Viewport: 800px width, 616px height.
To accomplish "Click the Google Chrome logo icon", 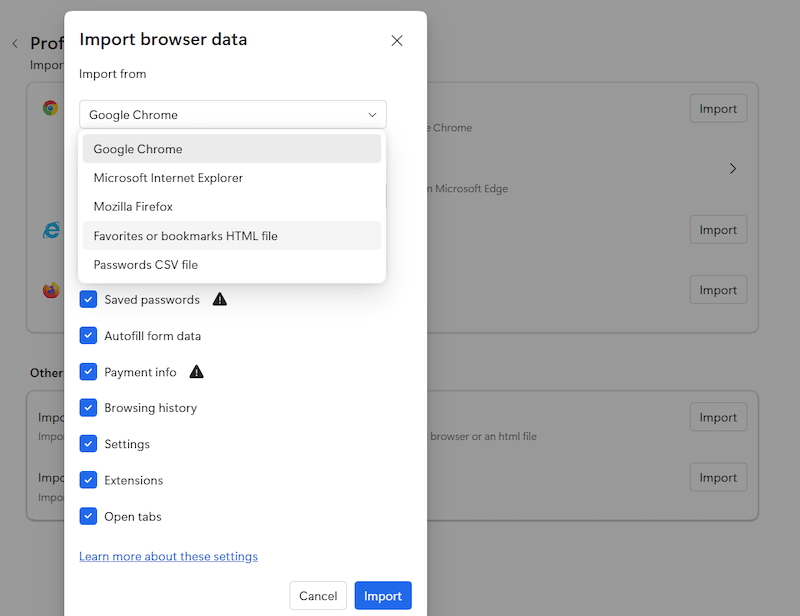I will point(48,107).
